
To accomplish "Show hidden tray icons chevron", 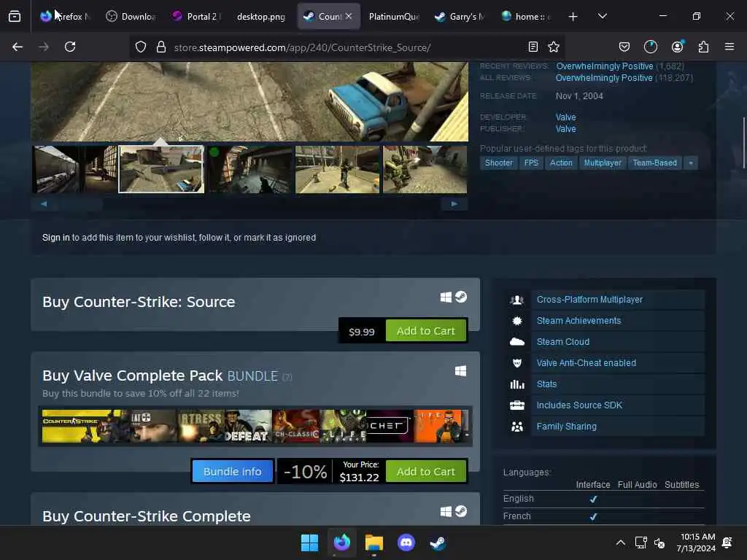I will tap(620, 542).
